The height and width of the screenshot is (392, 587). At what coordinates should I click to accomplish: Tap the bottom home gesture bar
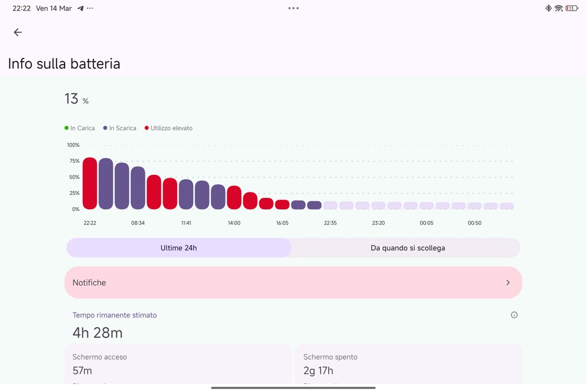pos(293,387)
